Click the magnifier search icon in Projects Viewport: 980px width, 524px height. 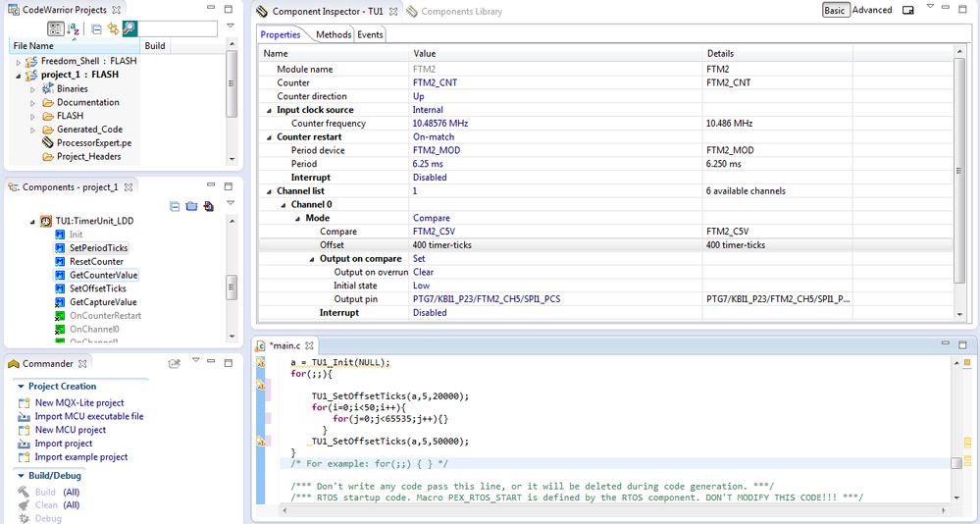click(129, 28)
